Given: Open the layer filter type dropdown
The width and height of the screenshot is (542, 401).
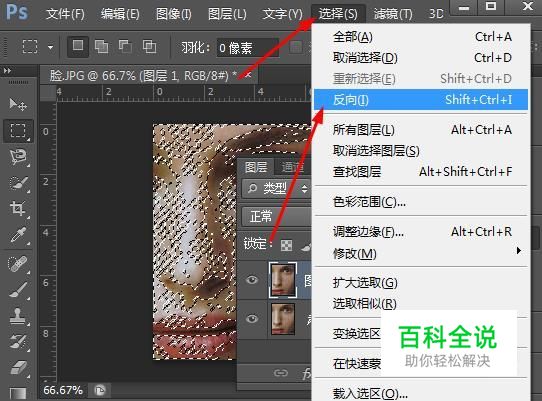Looking at the screenshot, I should [277, 188].
